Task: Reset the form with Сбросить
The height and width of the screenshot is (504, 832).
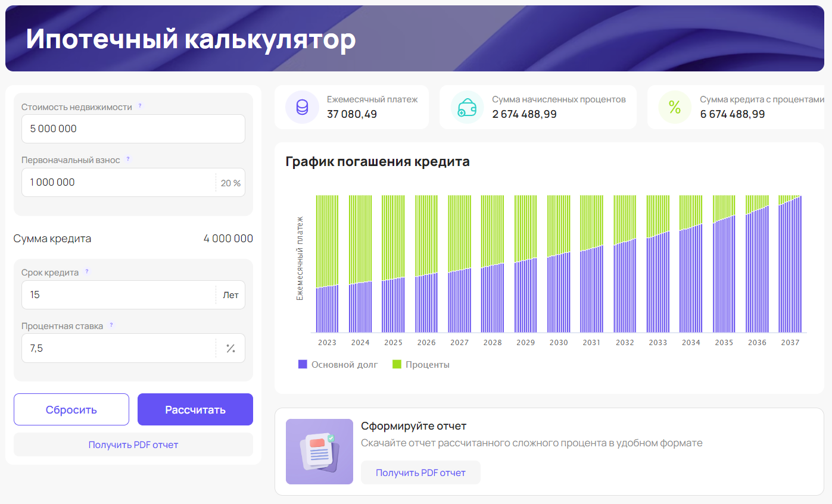Action: 71,409
